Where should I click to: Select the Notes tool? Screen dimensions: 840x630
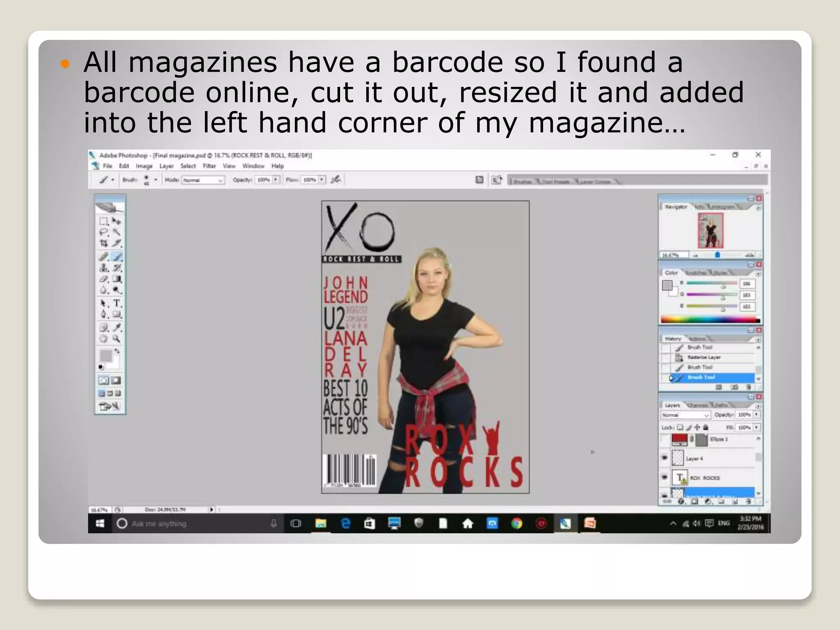click(x=104, y=328)
